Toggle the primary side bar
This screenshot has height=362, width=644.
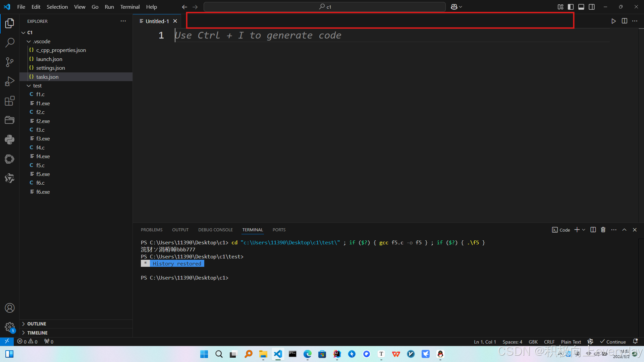coord(571,7)
